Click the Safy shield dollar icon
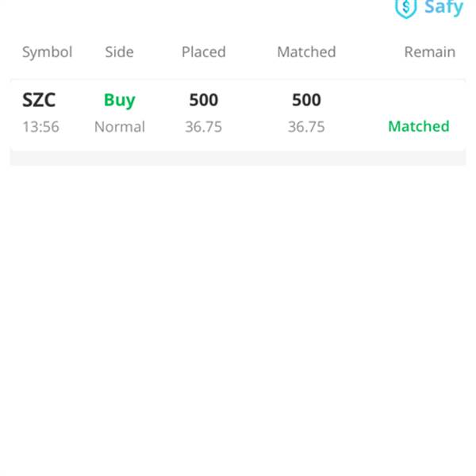 click(405, 9)
